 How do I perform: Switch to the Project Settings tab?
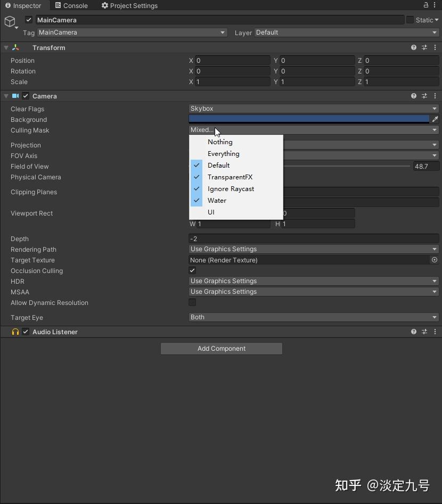pos(129,5)
